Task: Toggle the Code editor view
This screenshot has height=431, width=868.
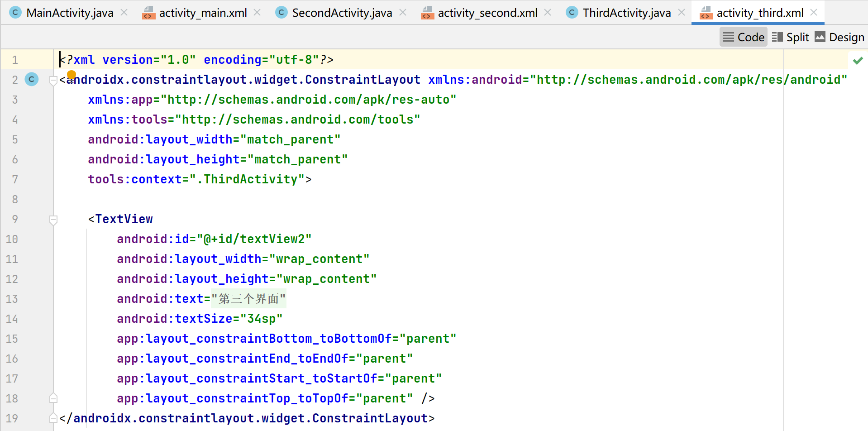Action: pyautogui.click(x=743, y=37)
